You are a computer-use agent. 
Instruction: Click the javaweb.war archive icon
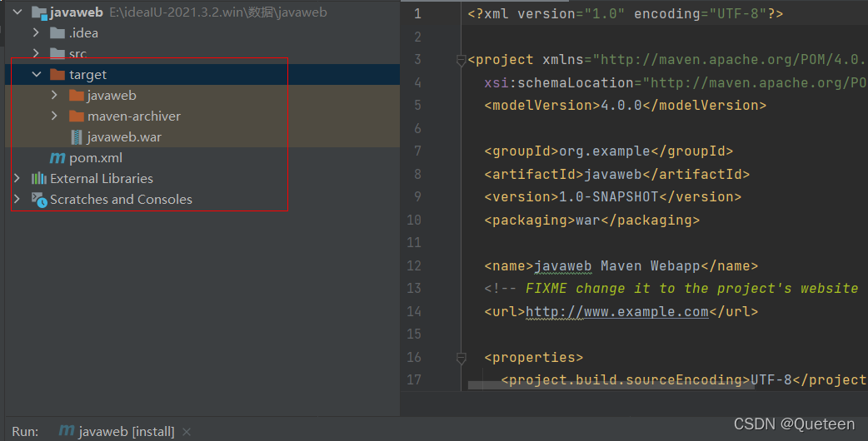coord(77,137)
